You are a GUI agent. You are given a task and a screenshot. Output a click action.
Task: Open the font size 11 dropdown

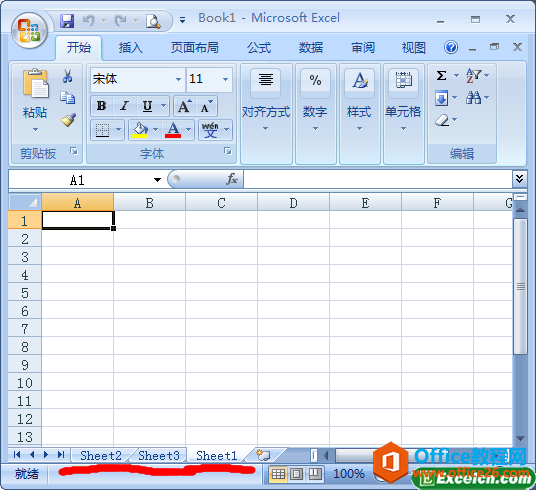click(x=225, y=79)
